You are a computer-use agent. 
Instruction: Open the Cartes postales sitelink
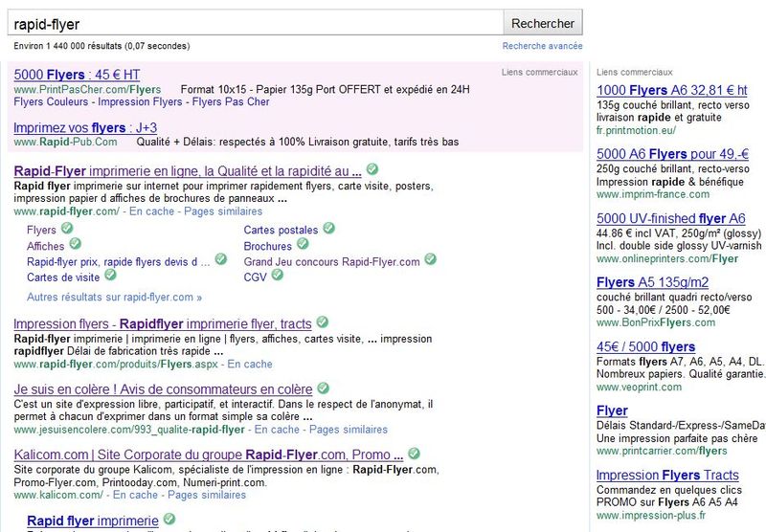[x=281, y=230]
